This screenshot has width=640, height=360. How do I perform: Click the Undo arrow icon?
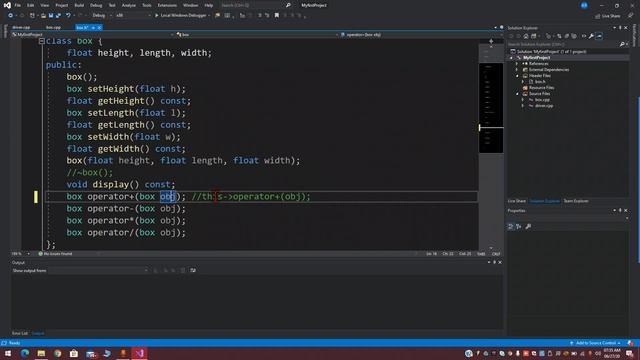[68, 16]
